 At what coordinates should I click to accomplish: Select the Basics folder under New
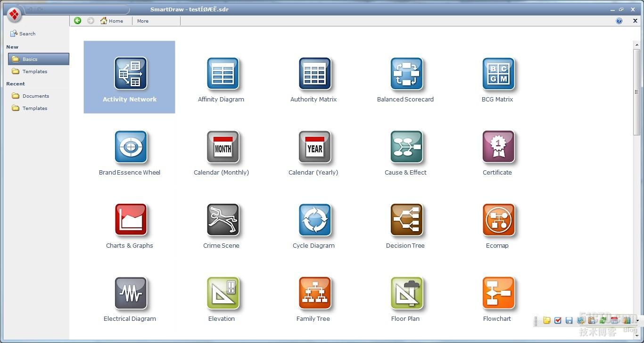point(39,59)
